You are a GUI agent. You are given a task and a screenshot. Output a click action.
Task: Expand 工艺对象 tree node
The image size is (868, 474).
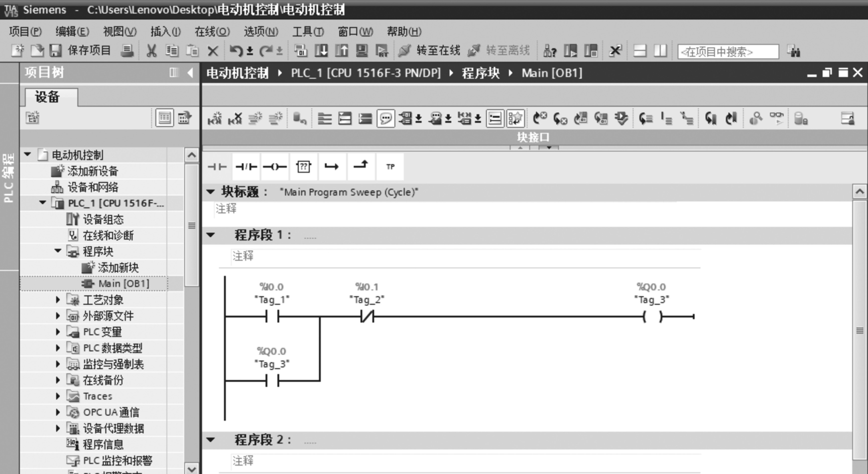(x=58, y=299)
